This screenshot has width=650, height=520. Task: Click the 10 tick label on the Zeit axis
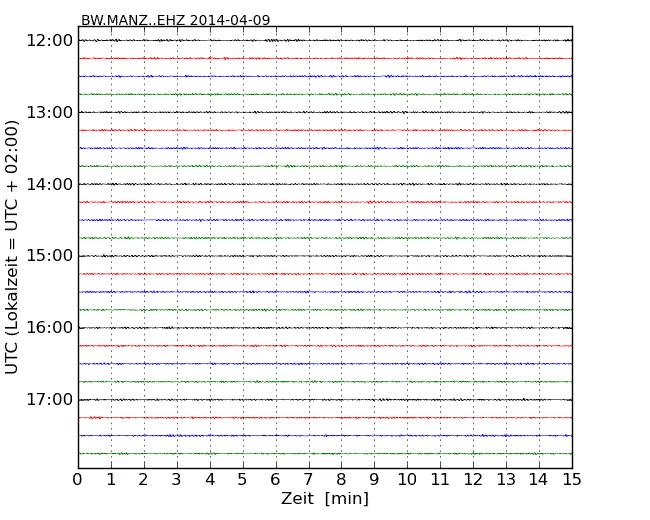pos(407,479)
